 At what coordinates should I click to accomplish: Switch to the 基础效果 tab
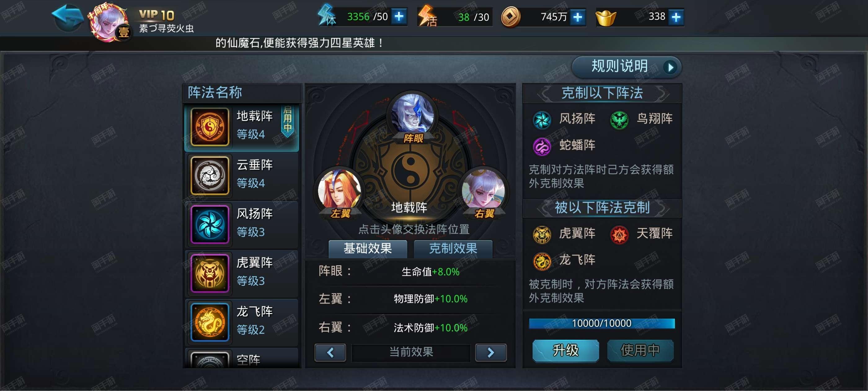(368, 249)
